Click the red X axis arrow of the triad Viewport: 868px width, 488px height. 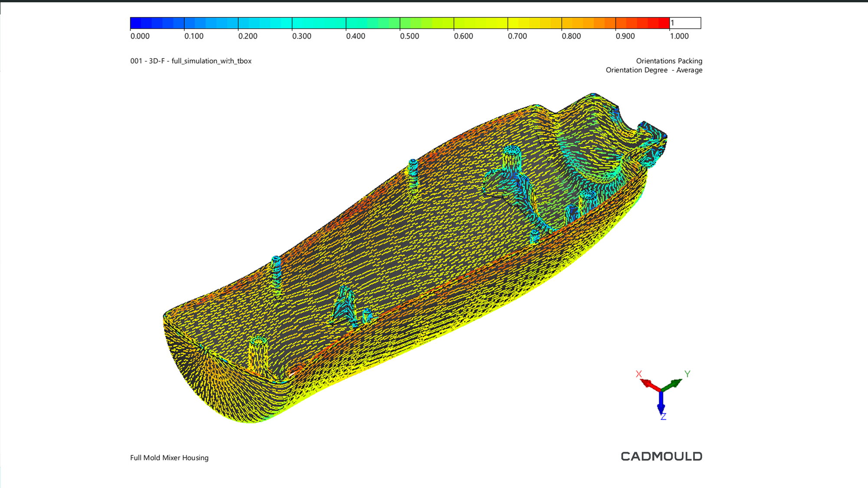coord(649,384)
